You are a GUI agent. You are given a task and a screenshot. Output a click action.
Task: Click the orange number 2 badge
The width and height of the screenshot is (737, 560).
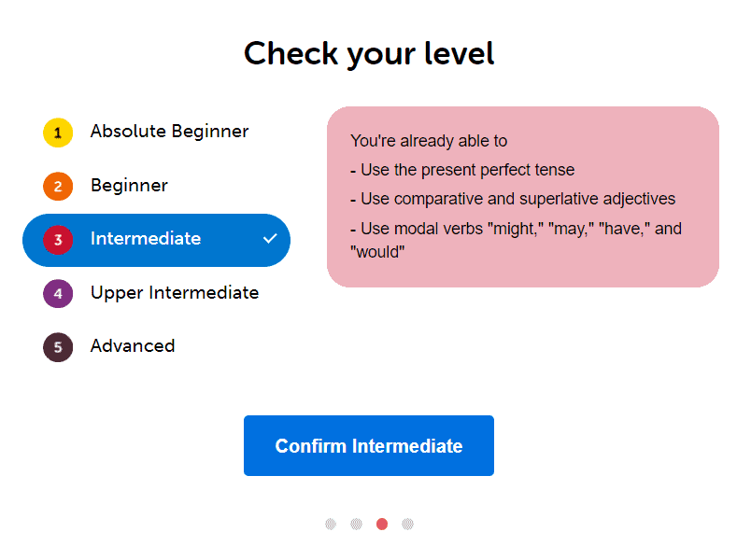58,187
